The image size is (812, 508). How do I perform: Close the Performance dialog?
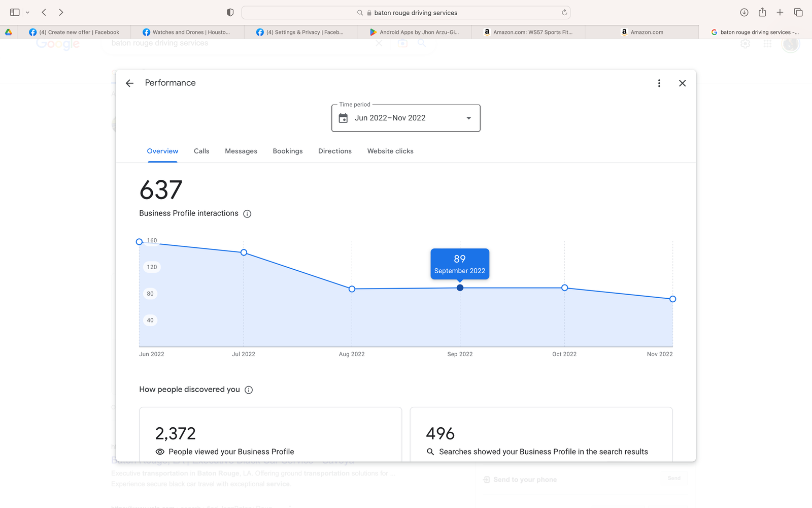682,83
